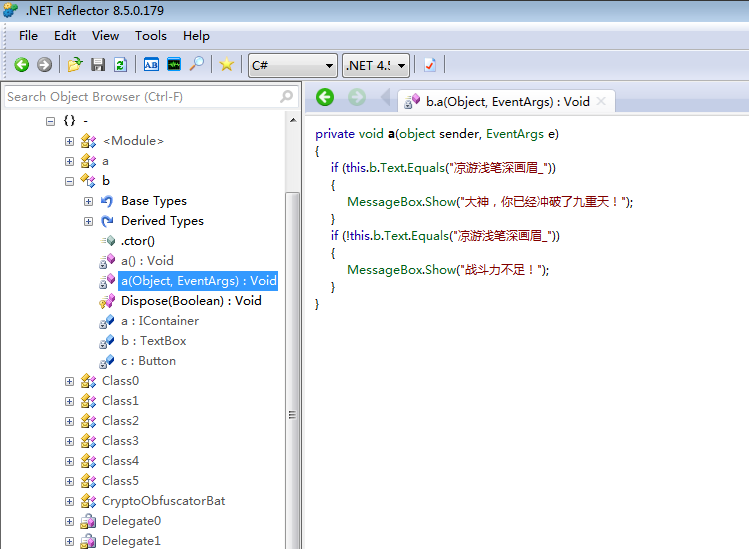Click the green Back arrow in main toolbar

pos(21,65)
